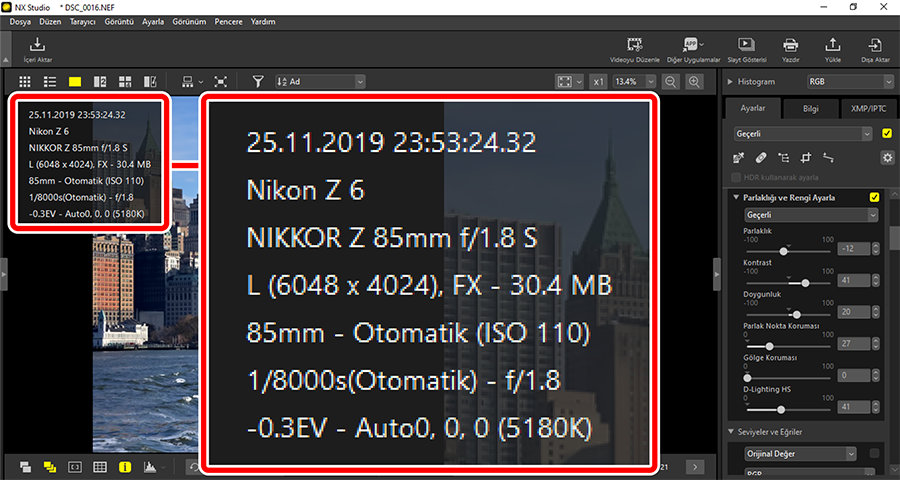Toggle the histogram overlay in bottom bar
This screenshot has height=480, width=900.
coord(149,467)
